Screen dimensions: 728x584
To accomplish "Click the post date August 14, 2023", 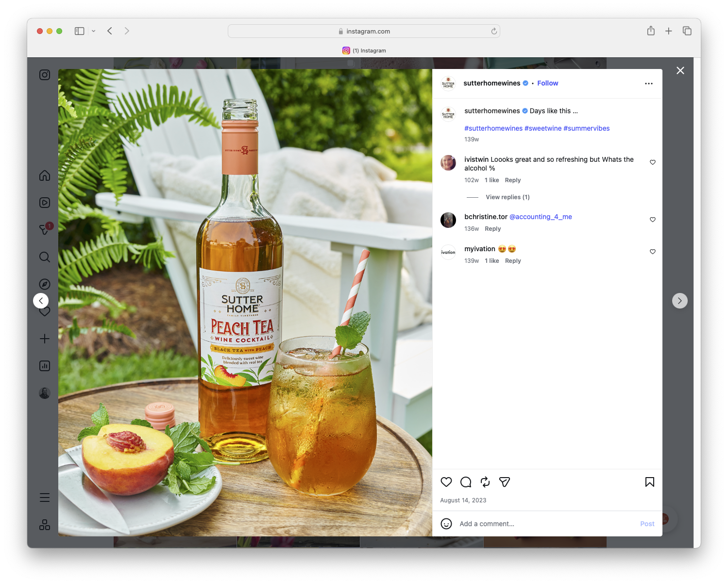I will [463, 500].
